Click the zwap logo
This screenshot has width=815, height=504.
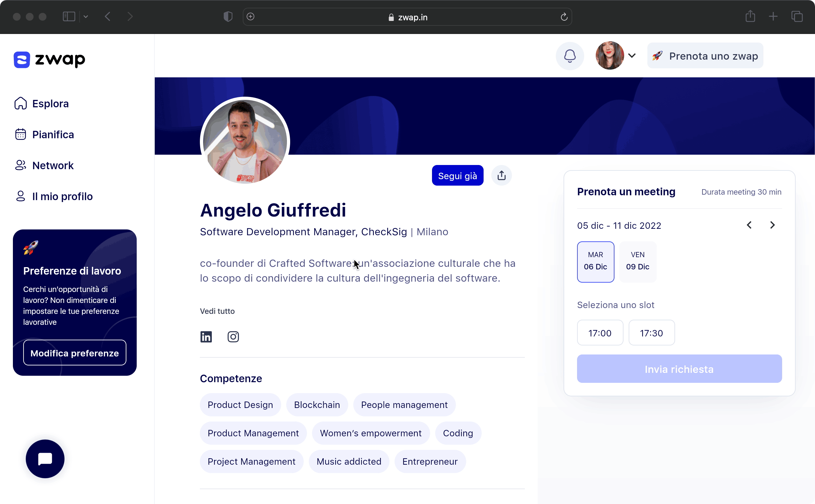pos(49,60)
